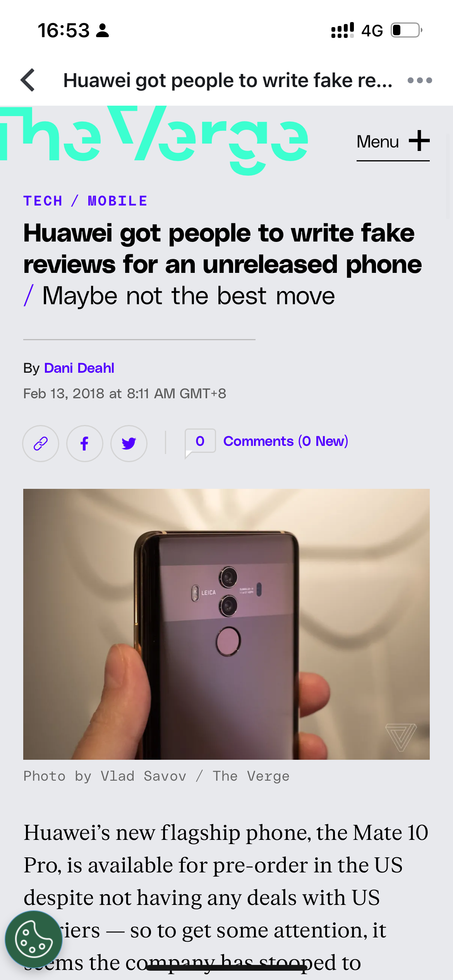Screen dimensions: 453x980
Task: Share article on Twitter
Action: 129,444
